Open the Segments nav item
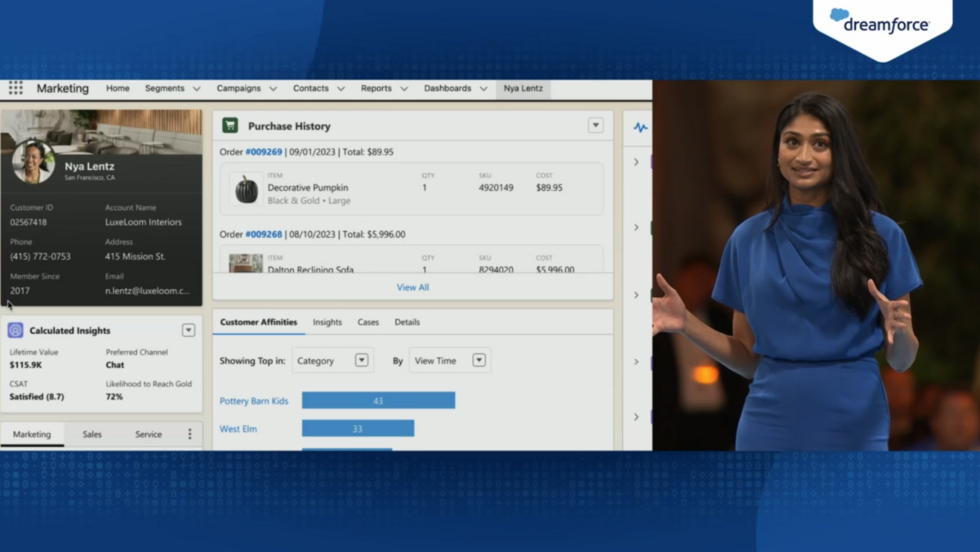The image size is (980, 552). [165, 88]
